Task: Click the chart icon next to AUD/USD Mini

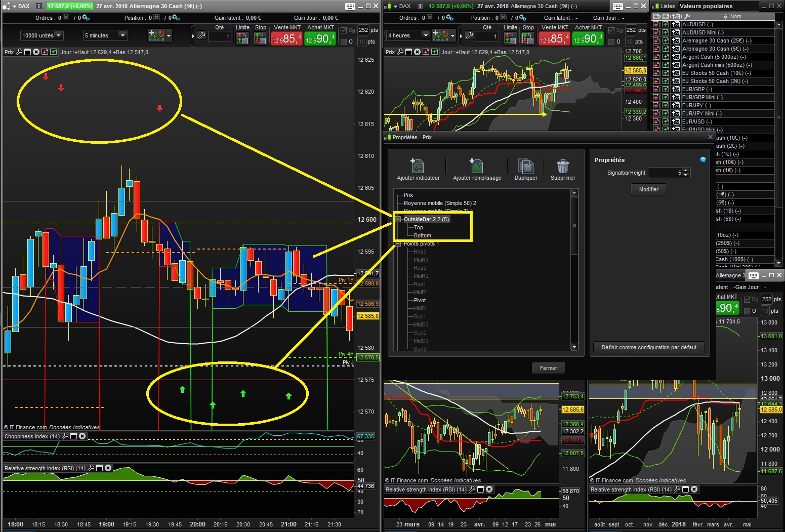Action: [676, 32]
